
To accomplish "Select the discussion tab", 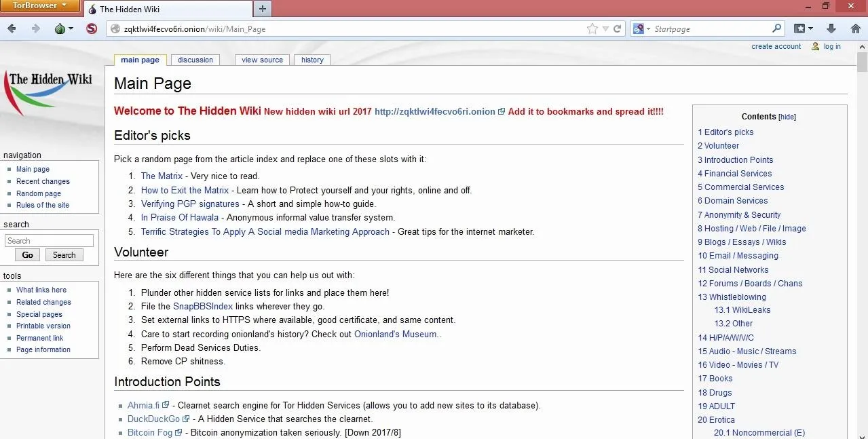I will (195, 60).
